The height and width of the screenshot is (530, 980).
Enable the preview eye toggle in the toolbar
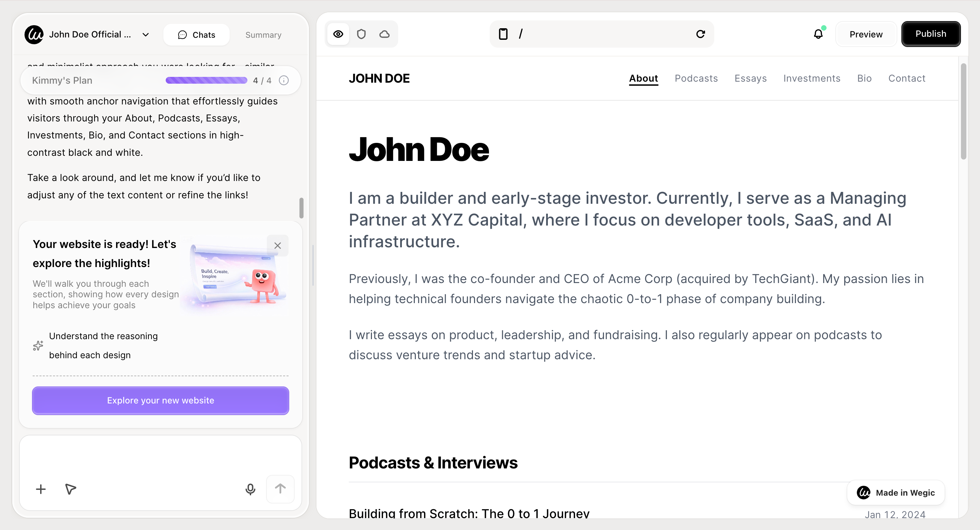338,34
